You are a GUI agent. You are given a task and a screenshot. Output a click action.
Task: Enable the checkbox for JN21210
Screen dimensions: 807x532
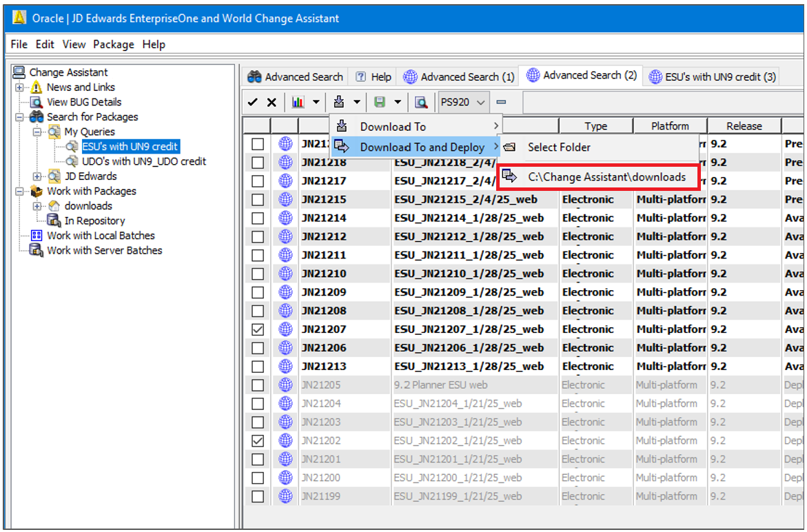point(257,273)
